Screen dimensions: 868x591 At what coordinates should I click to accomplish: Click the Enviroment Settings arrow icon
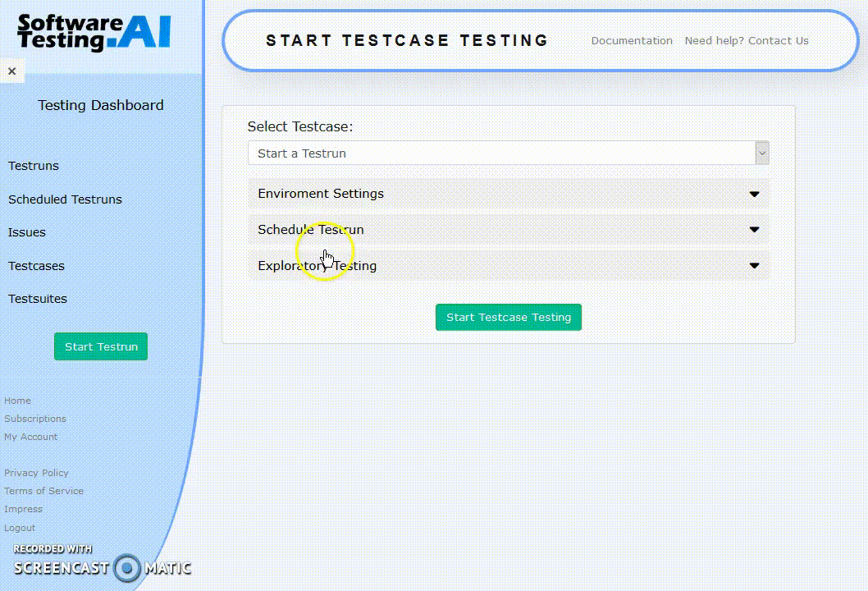tap(754, 194)
